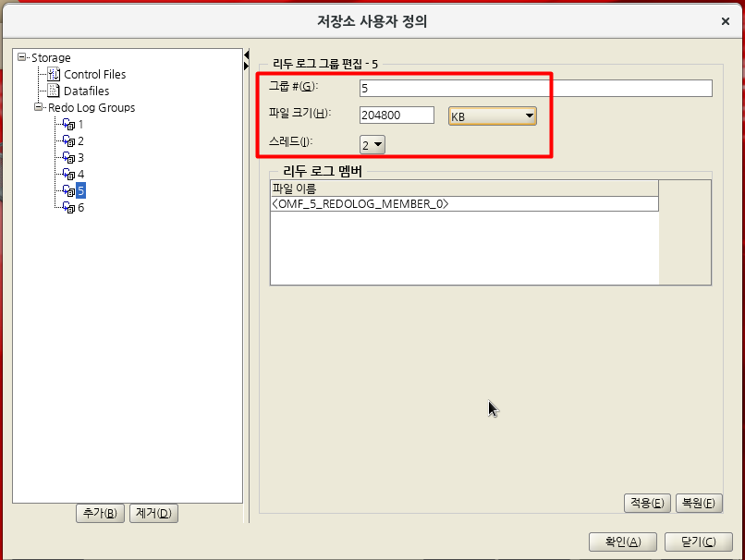This screenshot has width=745, height=560.
Task: Click the Control Files icon in the tree
Action: coord(54,74)
